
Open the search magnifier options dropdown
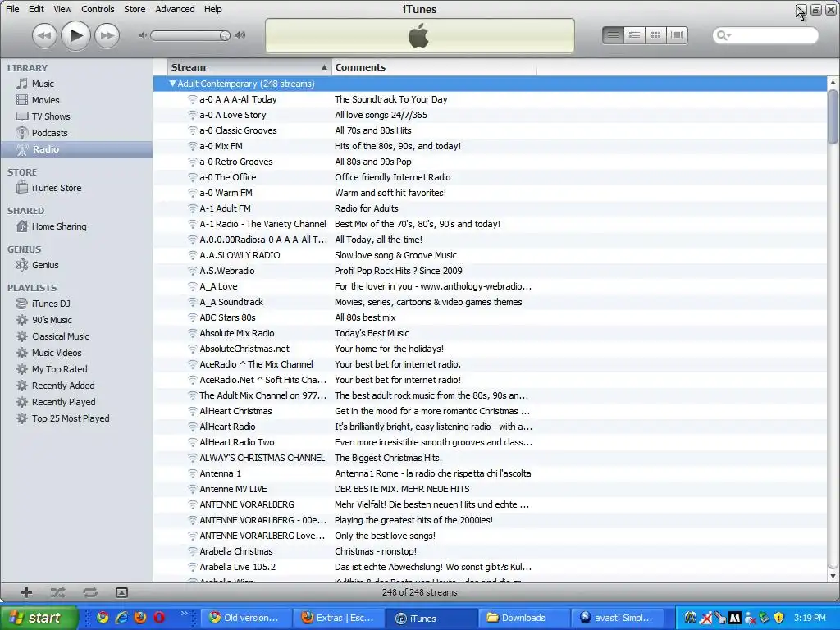pyautogui.click(x=724, y=35)
